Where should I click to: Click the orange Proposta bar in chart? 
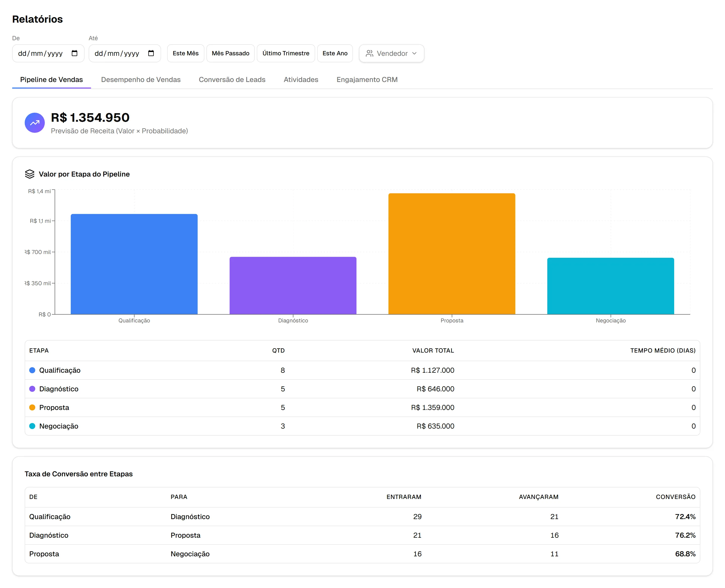(x=452, y=254)
